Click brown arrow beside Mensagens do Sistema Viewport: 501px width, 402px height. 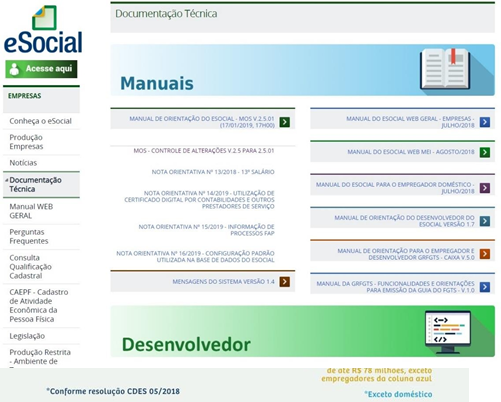pos(284,282)
